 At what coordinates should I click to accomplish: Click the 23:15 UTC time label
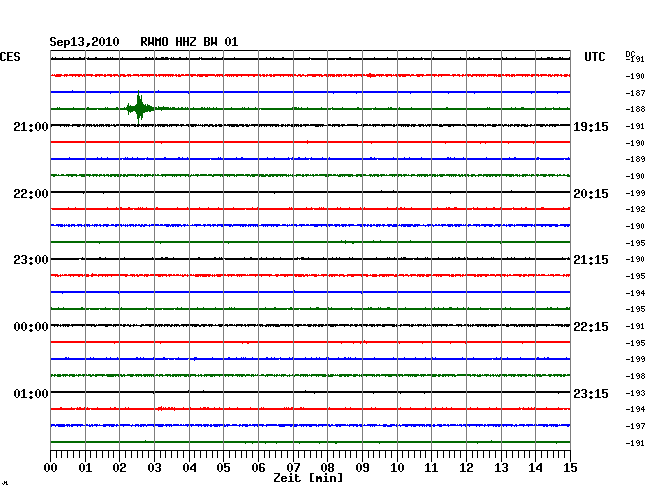(x=591, y=393)
